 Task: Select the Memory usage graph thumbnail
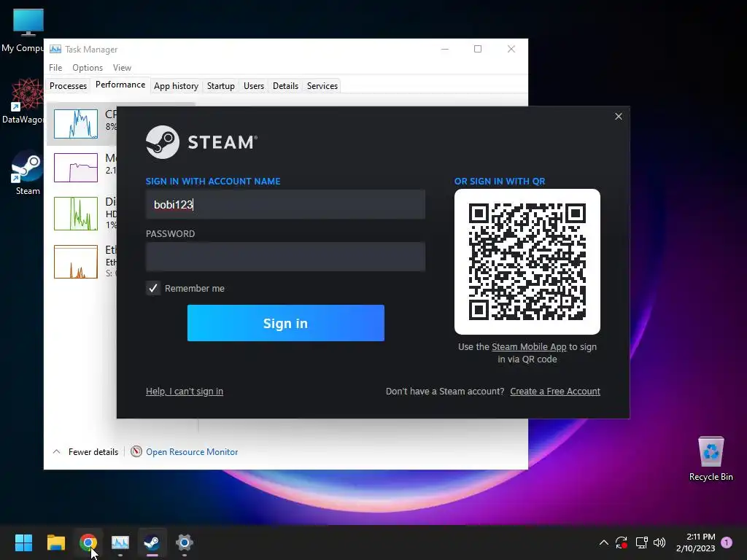coord(76,168)
